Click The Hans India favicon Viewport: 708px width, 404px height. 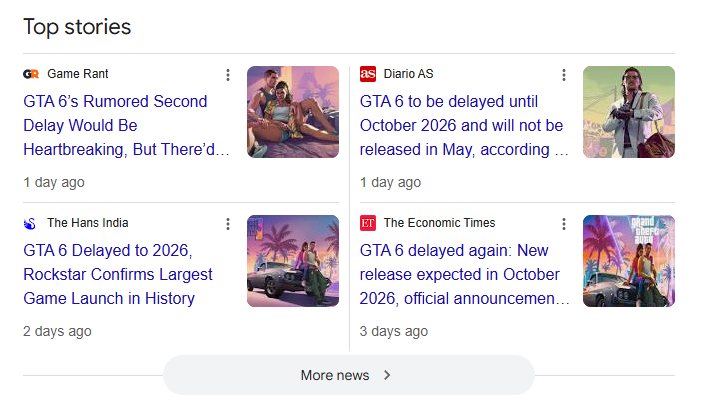coord(31,223)
